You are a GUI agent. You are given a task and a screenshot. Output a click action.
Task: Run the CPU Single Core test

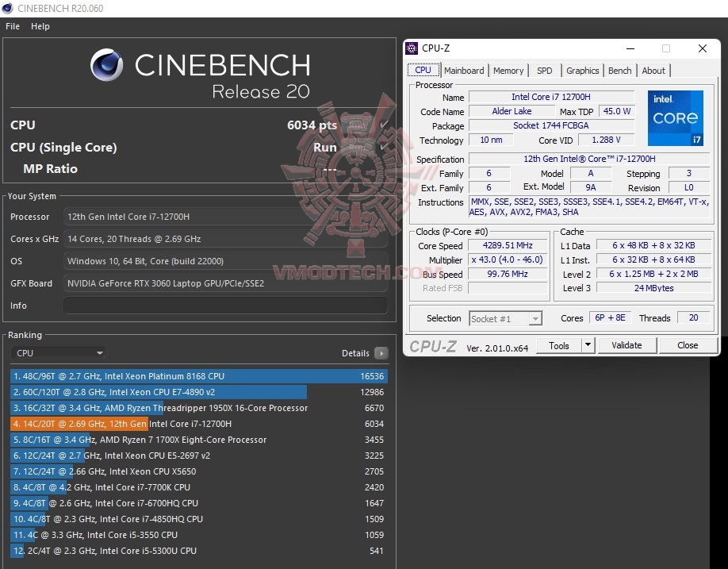357,148
